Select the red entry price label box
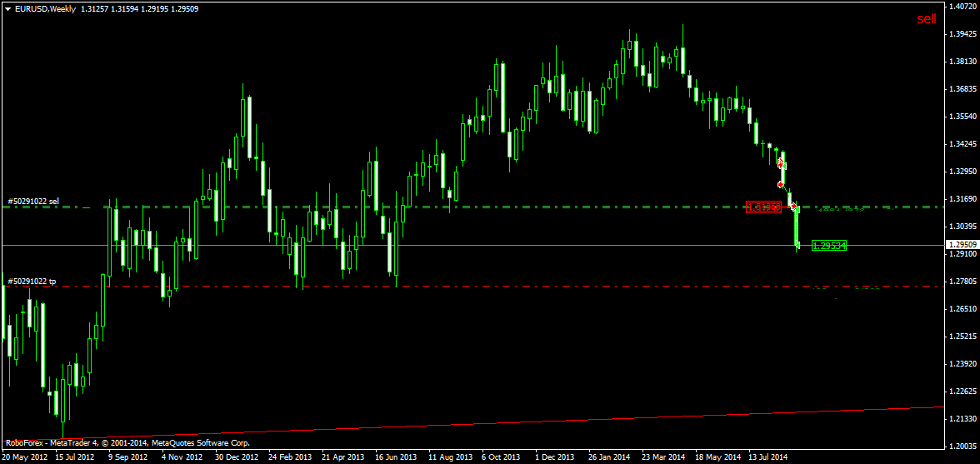Image resolution: width=980 pixels, height=464 pixels. coord(763,207)
